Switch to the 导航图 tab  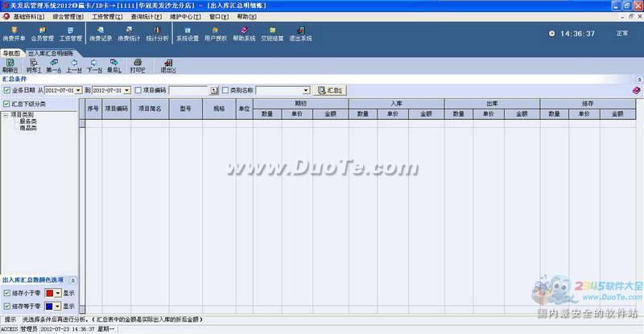tap(13, 53)
